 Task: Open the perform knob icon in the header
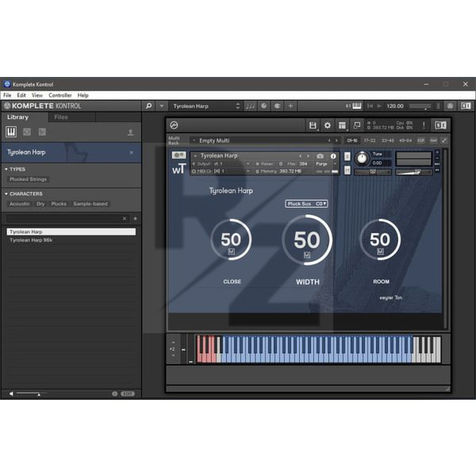pyautogui.click(x=264, y=106)
